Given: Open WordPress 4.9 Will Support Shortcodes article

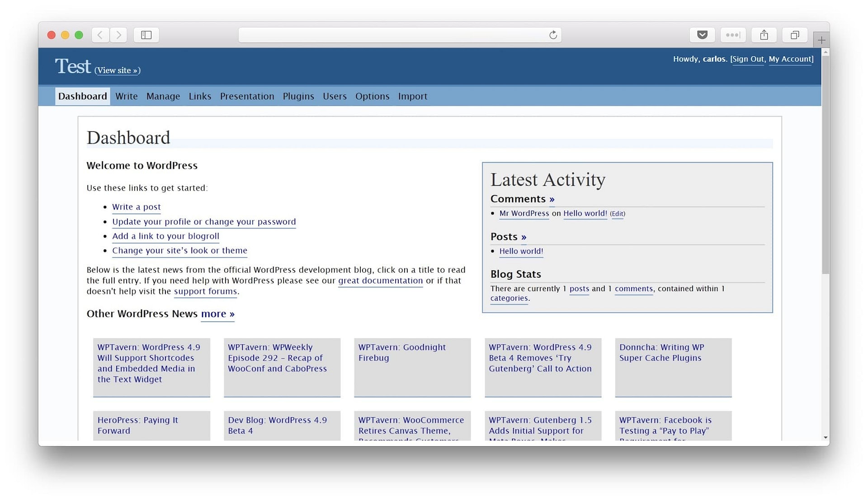Looking at the screenshot, I should click(151, 368).
